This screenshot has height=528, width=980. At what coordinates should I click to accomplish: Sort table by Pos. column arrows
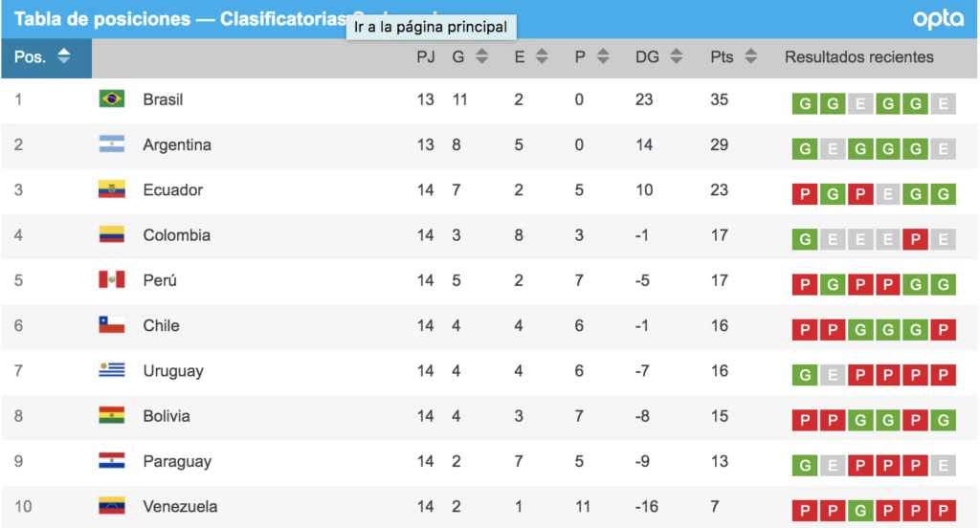[64, 56]
